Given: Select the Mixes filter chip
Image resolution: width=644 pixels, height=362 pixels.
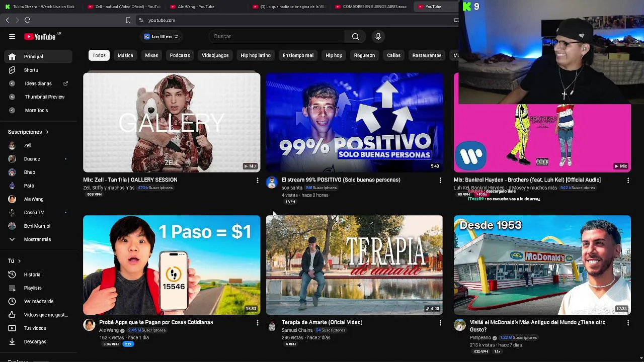Looking at the screenshot, I should [151, 55].
